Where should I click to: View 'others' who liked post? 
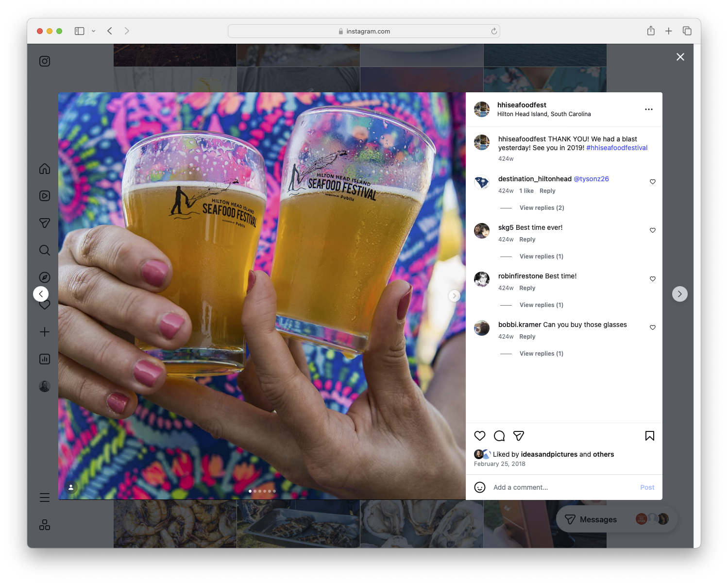coord(603,454)
